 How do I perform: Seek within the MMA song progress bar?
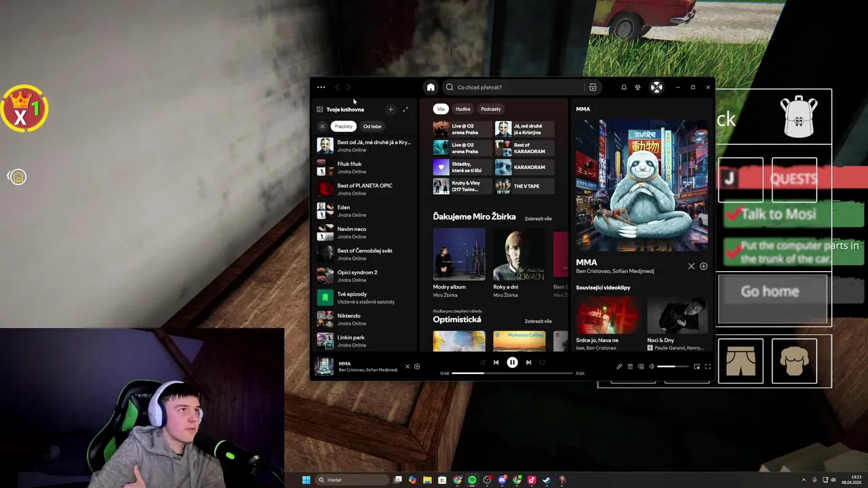[x=512, y=373]
